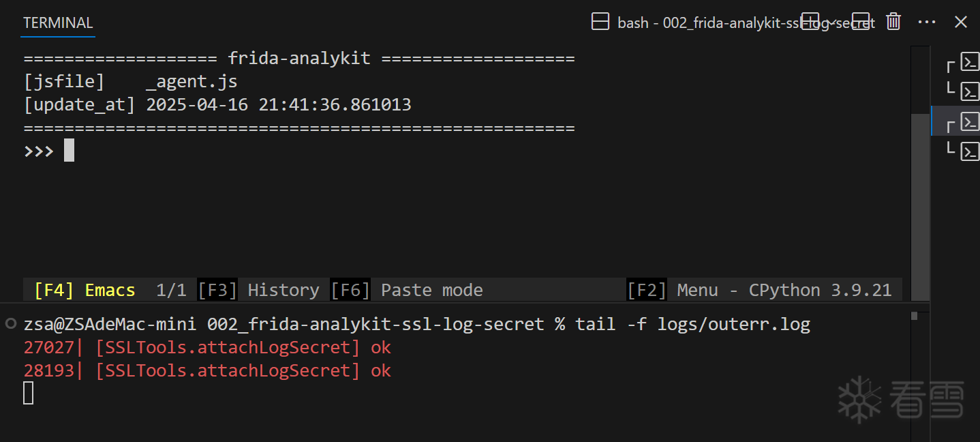The width and height of the screenshot is (980, 442).
Task: Toggle the F4 Emacs editing mode
Action: 85,290
